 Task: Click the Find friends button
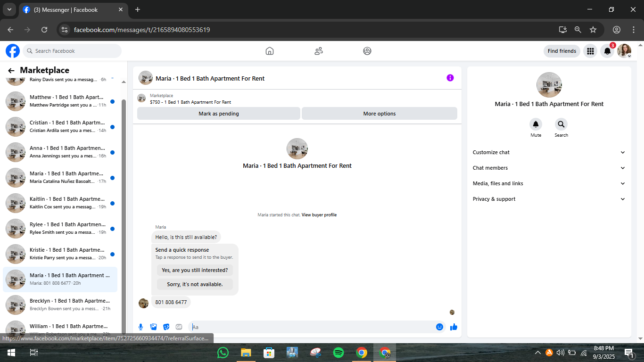coord(562,51)
